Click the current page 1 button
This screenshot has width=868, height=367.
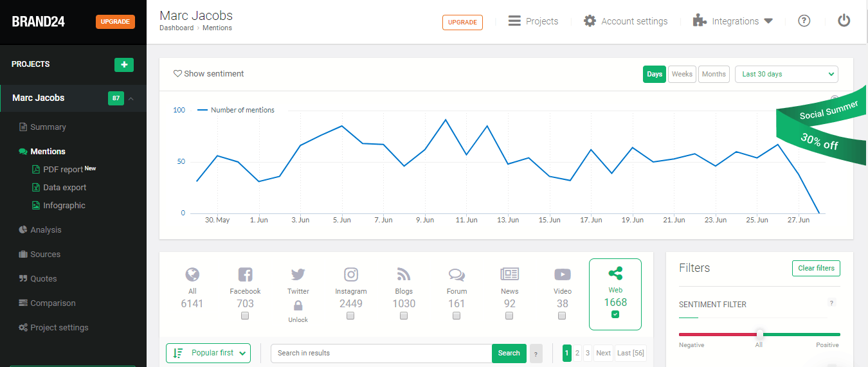567,353
